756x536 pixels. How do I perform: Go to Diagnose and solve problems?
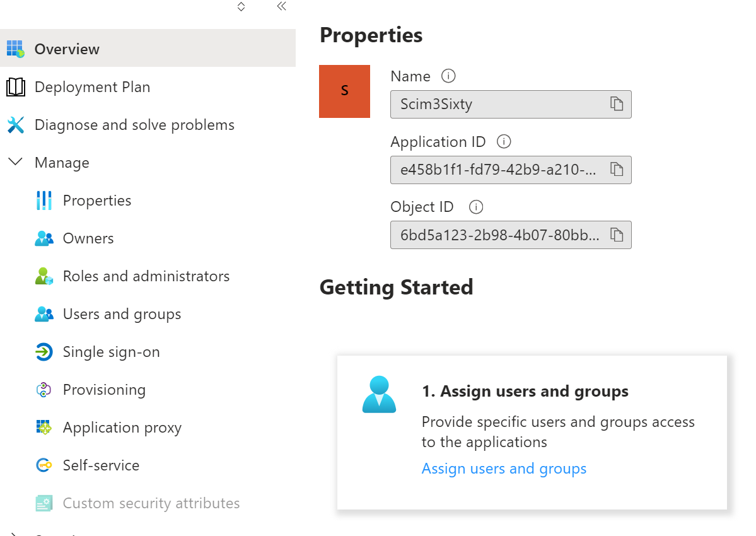(x=134, y=125)
